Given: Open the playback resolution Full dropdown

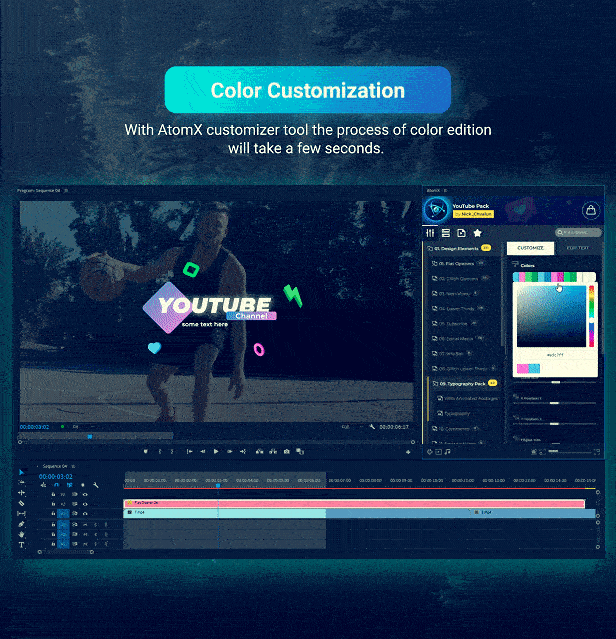Looking at the screenshot, I should point(347,426).
